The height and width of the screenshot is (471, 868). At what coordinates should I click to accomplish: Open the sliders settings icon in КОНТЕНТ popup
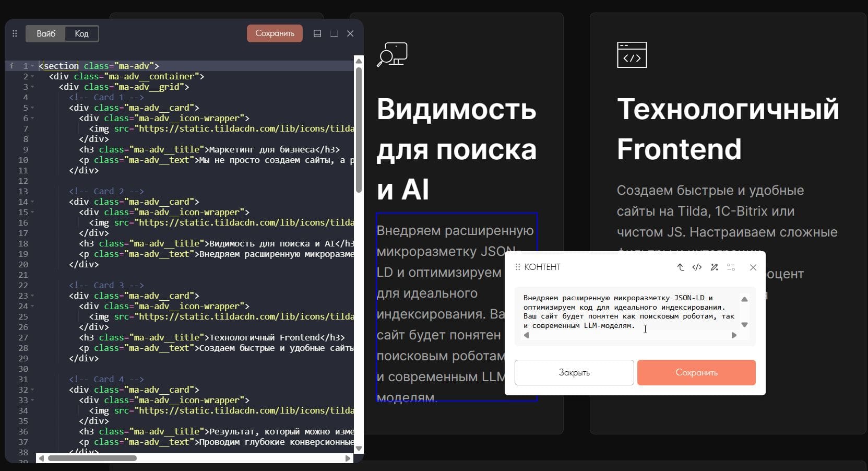(731, 267)
